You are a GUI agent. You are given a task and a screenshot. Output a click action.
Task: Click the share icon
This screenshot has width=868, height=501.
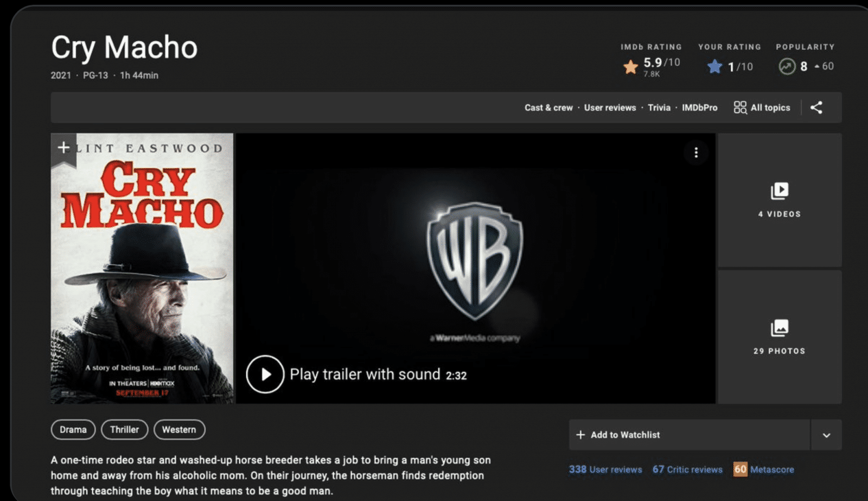coord(816,107)
